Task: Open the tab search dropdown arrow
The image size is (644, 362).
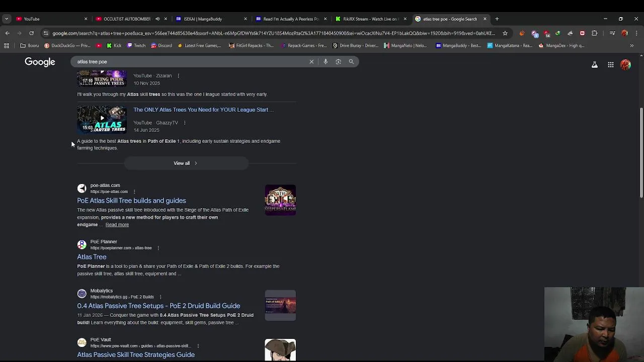Action: tap(6, 19)
